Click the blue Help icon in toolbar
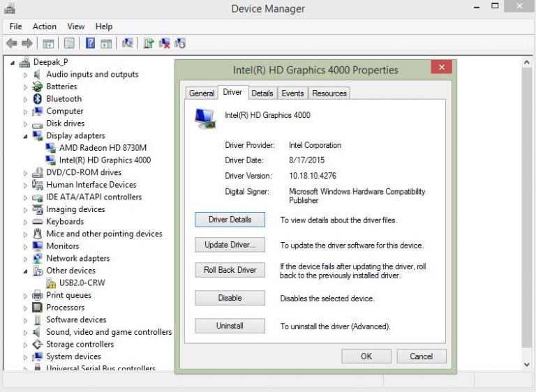 coord(90,43)
